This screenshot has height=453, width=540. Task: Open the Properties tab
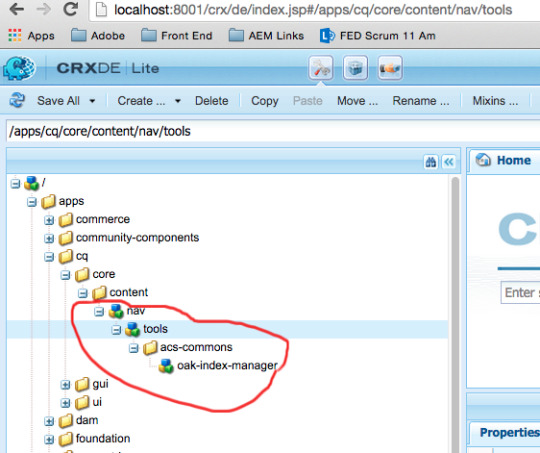point(509,432)
